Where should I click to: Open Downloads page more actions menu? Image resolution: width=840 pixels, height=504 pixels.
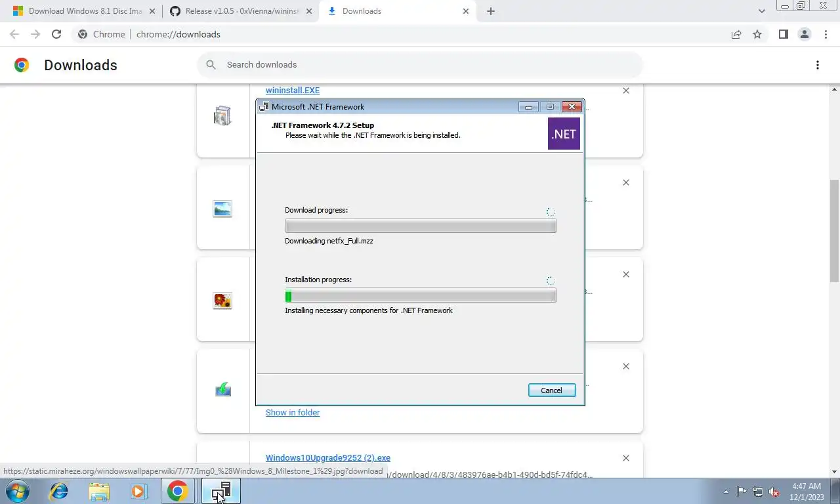pos(817,65)
